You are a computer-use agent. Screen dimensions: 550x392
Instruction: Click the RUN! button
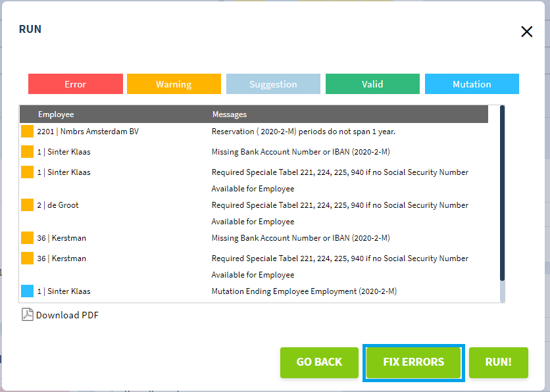pos(499,362)
